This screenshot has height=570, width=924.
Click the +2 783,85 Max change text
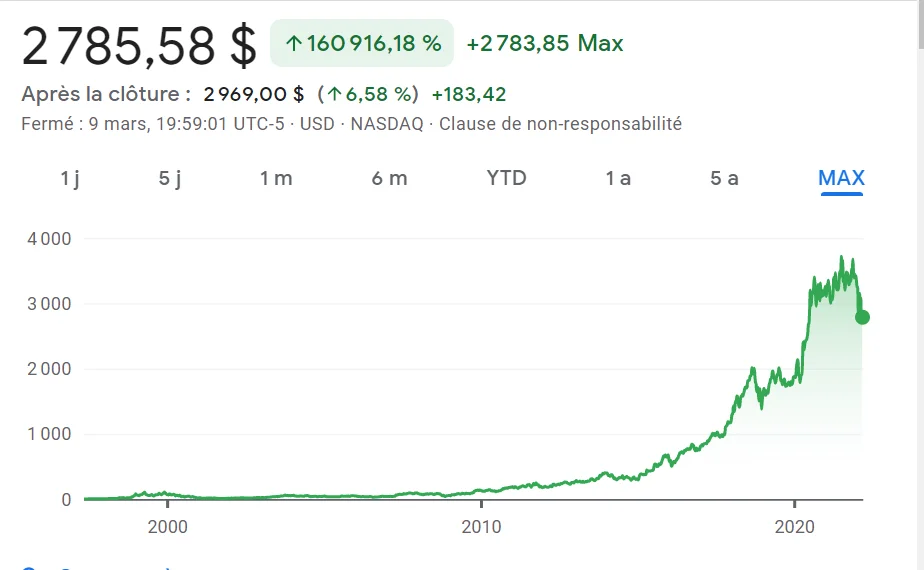tap(545, 44)
